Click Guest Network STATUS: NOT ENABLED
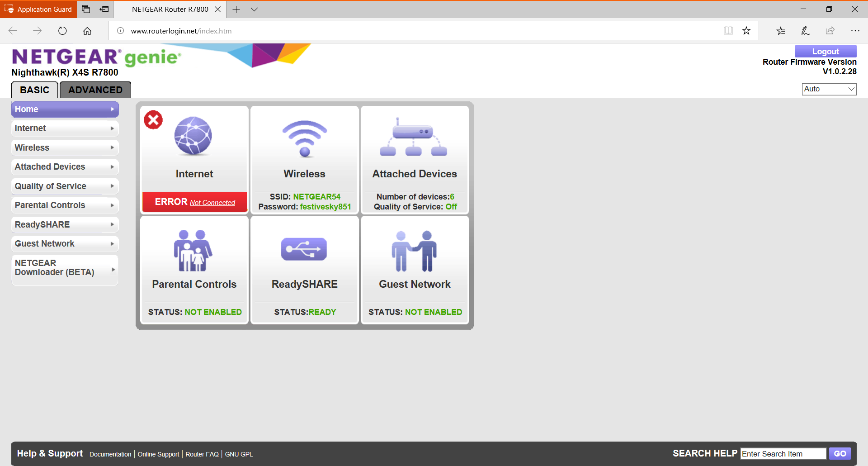Viewport: 868px width, 466px height. 415,312
